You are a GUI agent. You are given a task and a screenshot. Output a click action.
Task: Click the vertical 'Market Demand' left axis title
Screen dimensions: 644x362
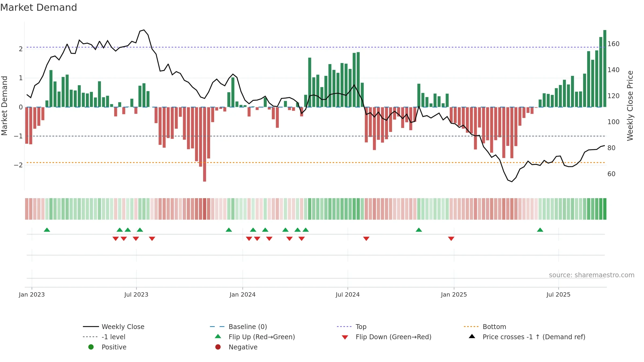click(x=4, y=106)
